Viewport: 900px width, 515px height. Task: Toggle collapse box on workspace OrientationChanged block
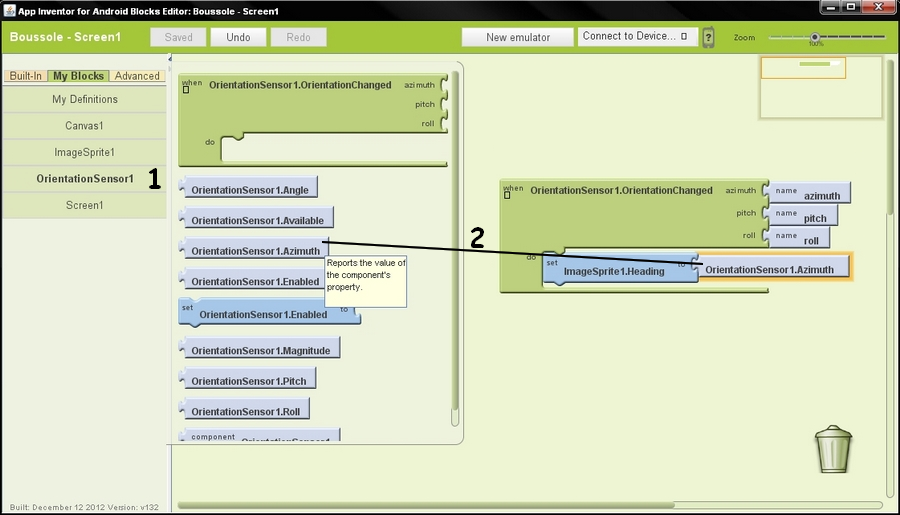tap(507, 195)
